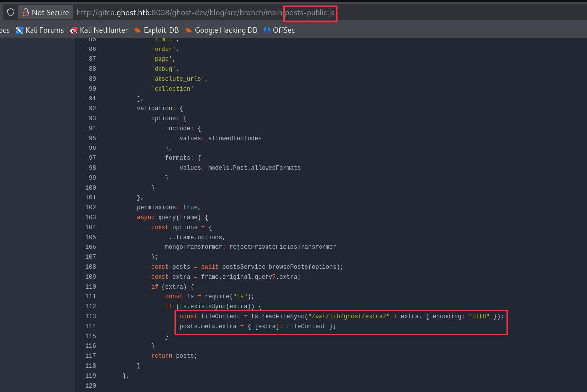Screen dimensions: 587x392
Task: Open the Kali Forums bookmark
Action: coord(40,30)
